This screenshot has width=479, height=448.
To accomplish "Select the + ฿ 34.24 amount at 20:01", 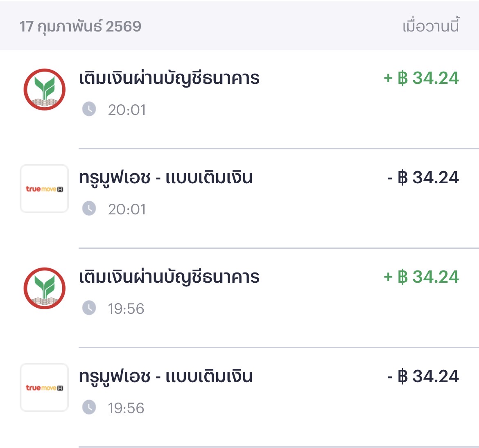I will (421, 78).
